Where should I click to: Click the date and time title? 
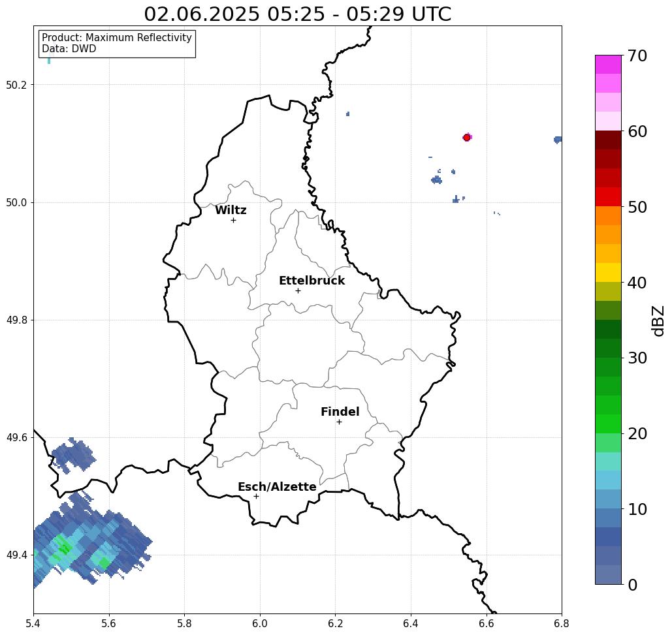(x=297, y=14)
